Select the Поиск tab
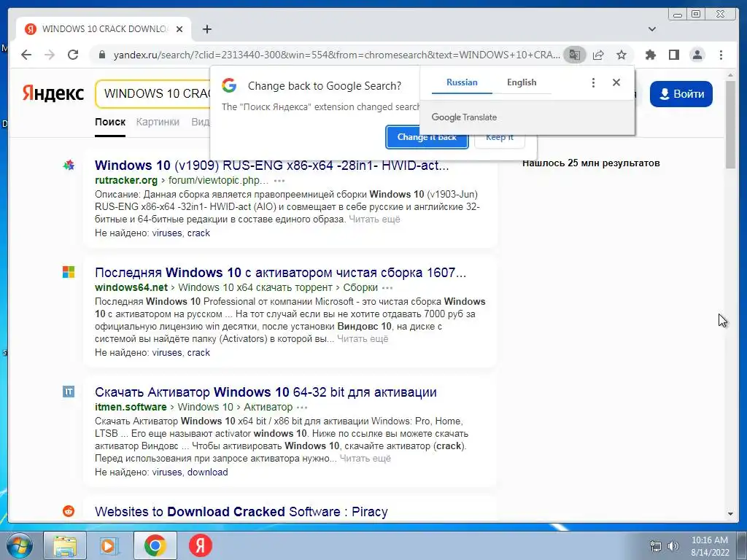Screen dimensions: 747x560 [110, 122]
